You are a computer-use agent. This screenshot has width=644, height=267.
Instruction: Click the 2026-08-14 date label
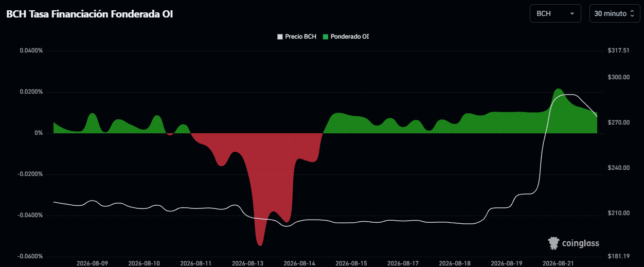pyautogui.click(x=299, y=263)
